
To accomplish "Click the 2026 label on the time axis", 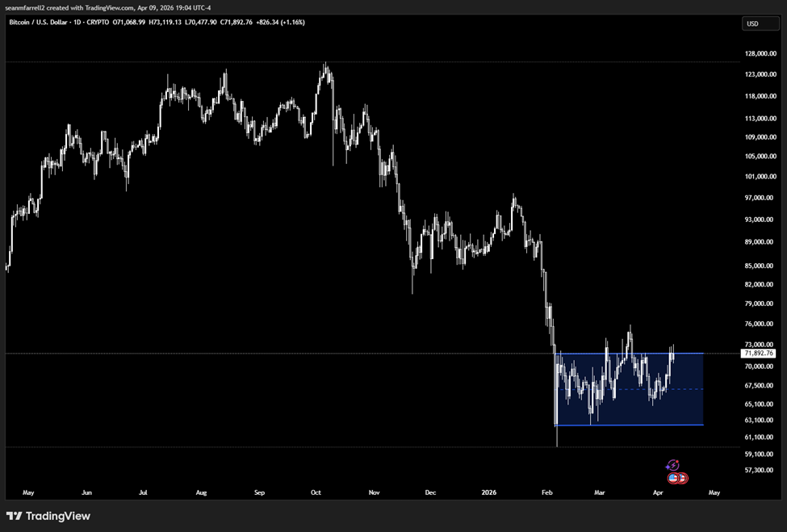I will [489, 492].
